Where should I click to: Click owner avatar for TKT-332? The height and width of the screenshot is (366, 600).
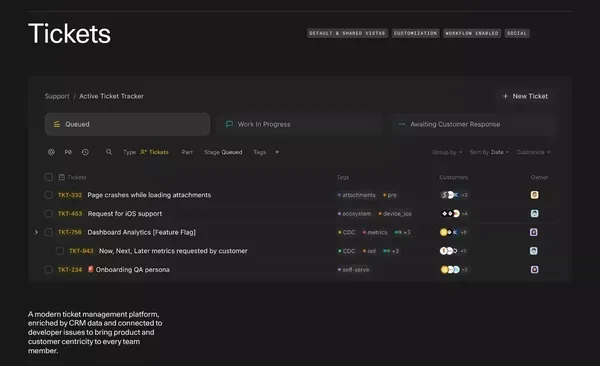(535, 195)
